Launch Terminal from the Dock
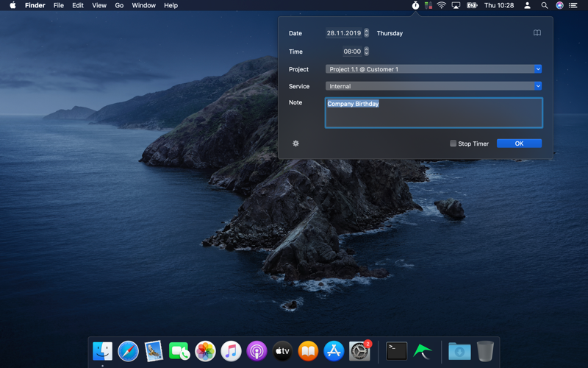The width and height of the screenshot is (588, 368). (x=396, y=351)
